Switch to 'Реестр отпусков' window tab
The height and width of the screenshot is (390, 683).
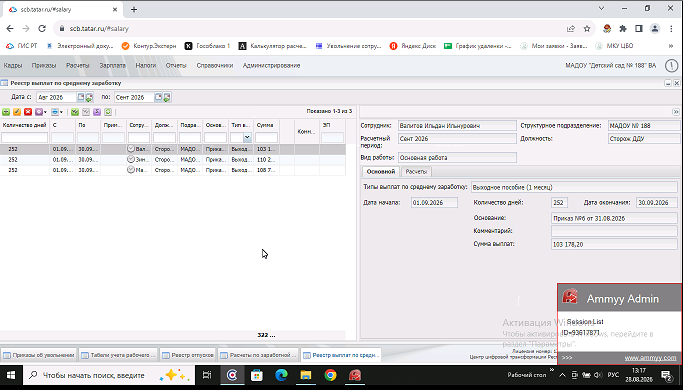click(x=188, y=355)
